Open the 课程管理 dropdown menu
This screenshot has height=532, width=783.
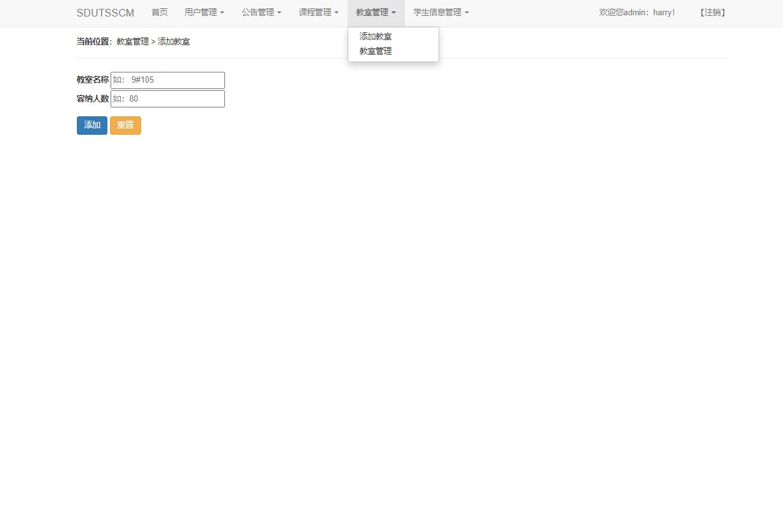pyautogui.click(x=318, y=13)
